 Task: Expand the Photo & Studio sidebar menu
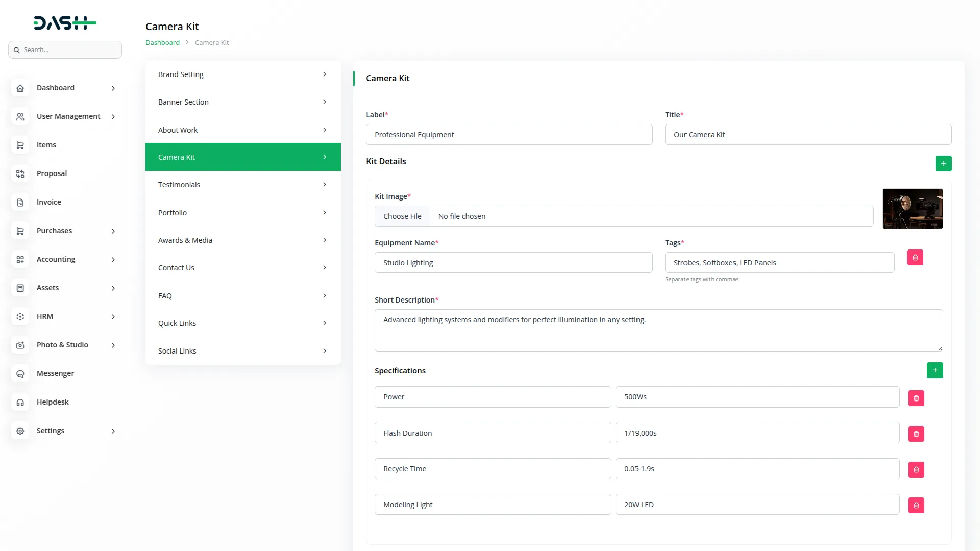pyautogui.click(x=113, y=345)
